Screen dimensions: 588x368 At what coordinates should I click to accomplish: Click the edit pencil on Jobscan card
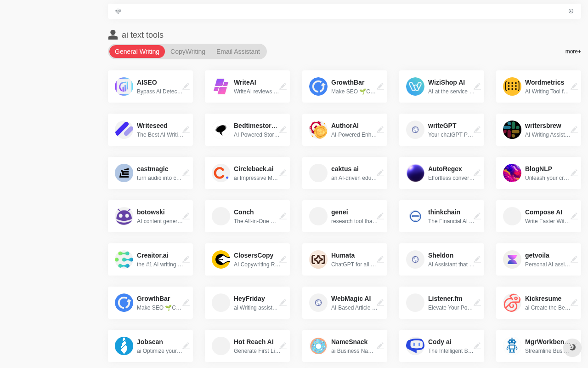coord(186,346)
